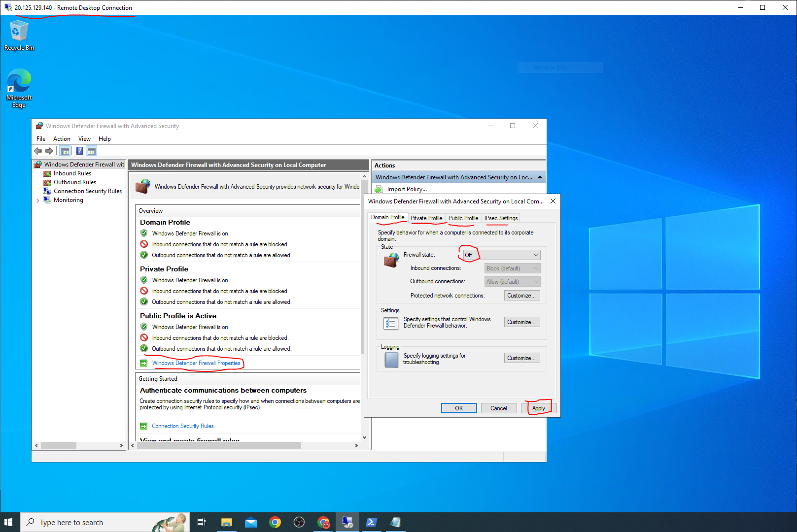Launch Microsoft Edge from desktop shortcut
This screenshot has width=797, height=532.
(19, 88)
